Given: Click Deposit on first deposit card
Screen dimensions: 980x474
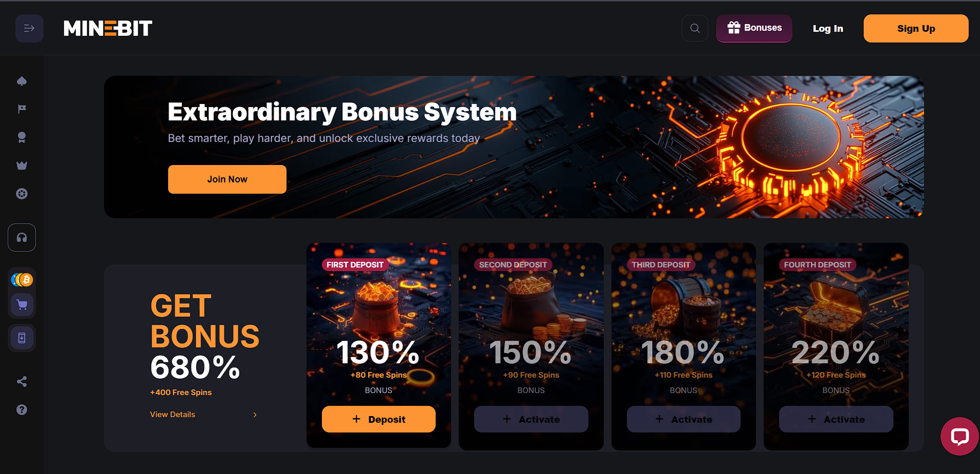Looking at the screenshot, I should point(379,419).
